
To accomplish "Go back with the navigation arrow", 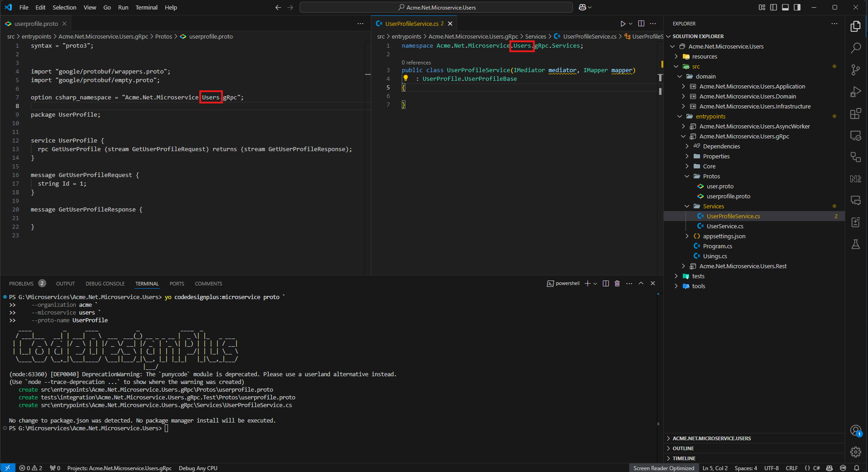I will 278,7.
